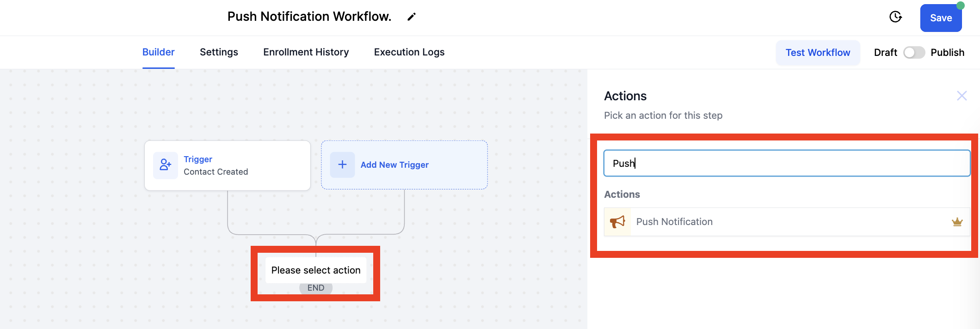Focus the action search field containing Push
The image size is (980, 329).
coord(786,163)
